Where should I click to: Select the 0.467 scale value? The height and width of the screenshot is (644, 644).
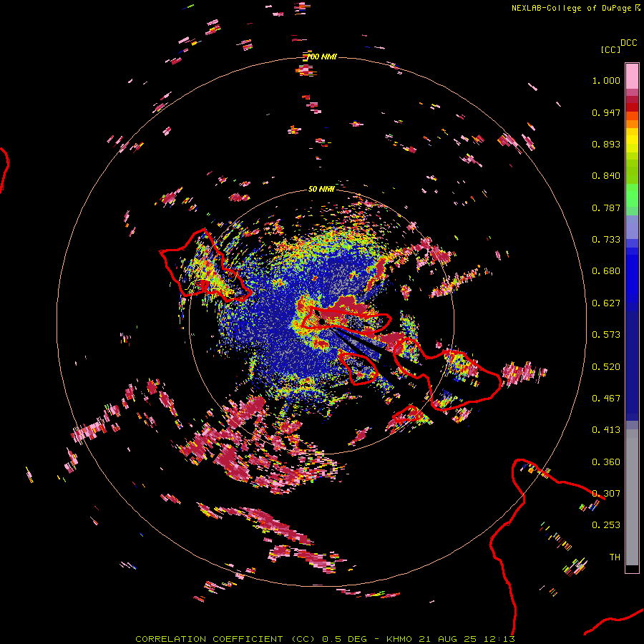point(606,399)
